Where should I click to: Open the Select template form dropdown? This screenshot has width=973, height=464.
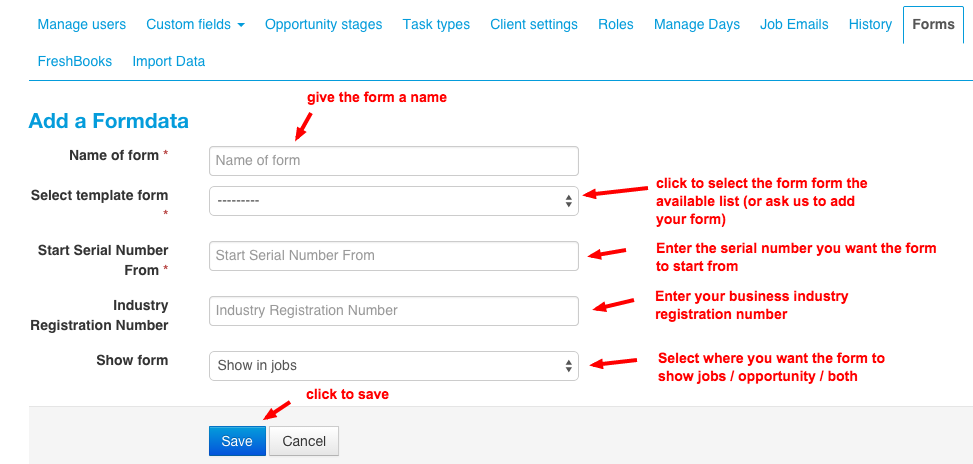click(x=394, y=201)
